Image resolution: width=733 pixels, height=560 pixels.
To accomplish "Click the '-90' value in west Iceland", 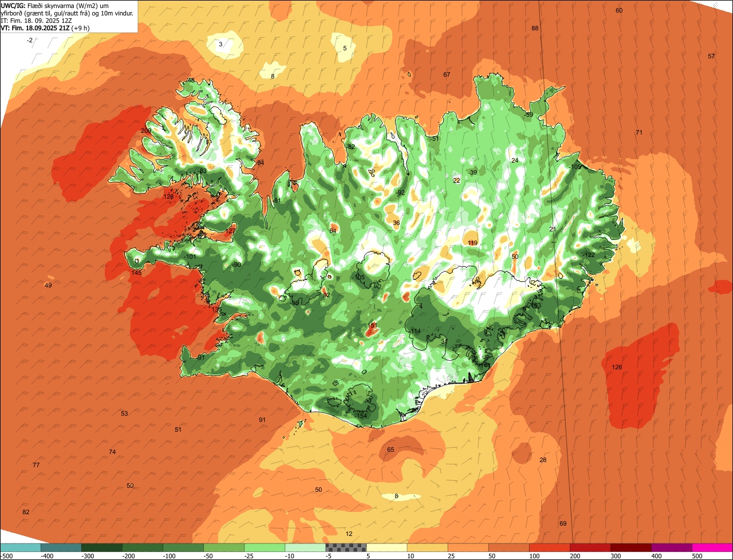I will [236, 265].
